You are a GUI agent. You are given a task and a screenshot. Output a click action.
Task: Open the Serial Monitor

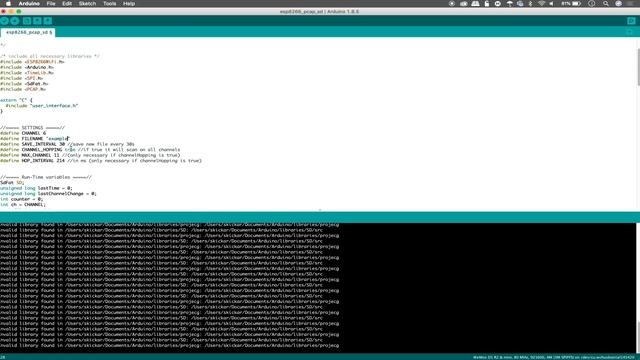coord(631,21)
